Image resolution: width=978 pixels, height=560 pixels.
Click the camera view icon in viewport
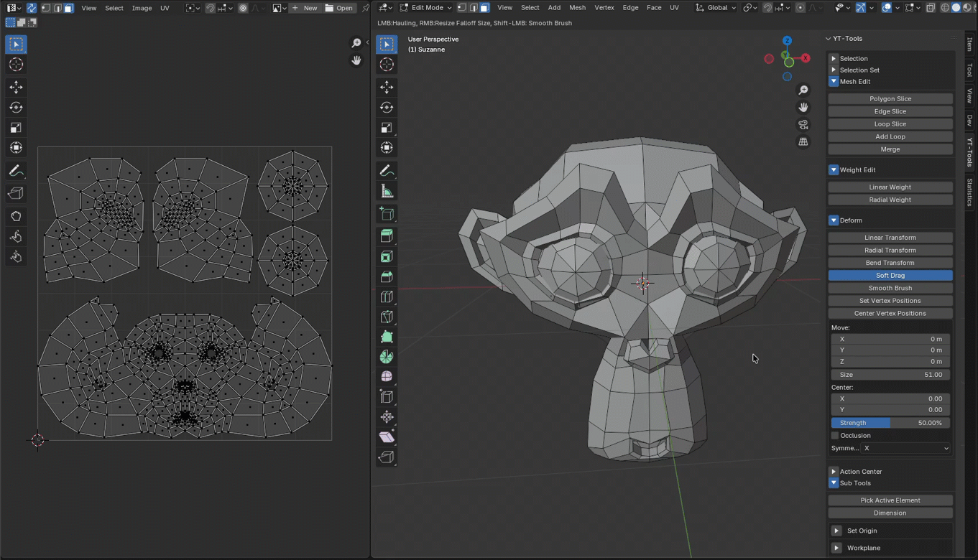803,125
